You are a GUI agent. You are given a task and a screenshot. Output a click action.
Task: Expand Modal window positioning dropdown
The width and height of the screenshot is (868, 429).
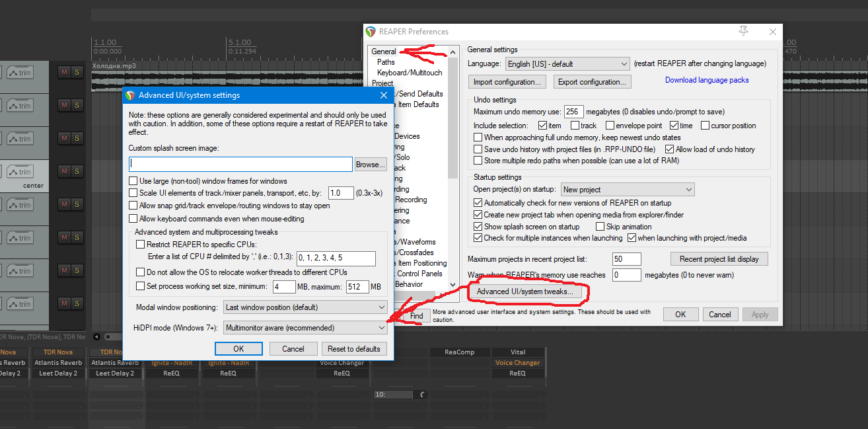coord(305,307)
